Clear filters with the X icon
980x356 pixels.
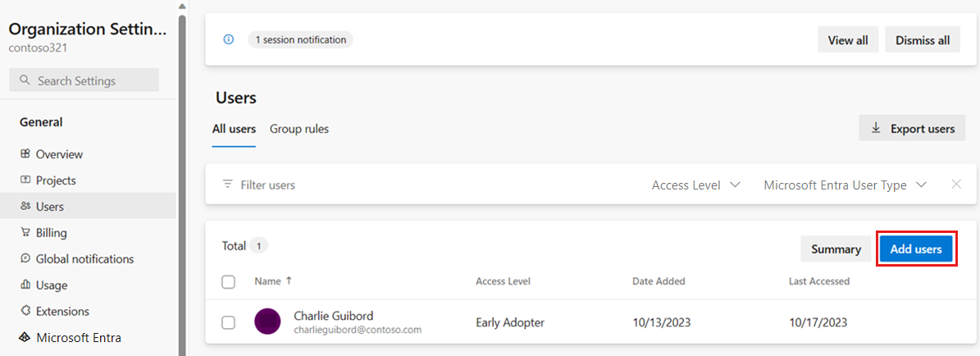click(x=955, y=185)
